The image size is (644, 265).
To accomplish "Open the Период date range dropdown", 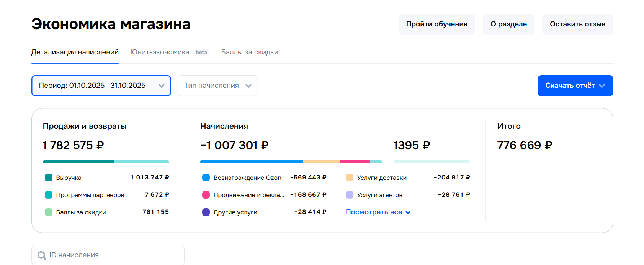I will 101,86.
